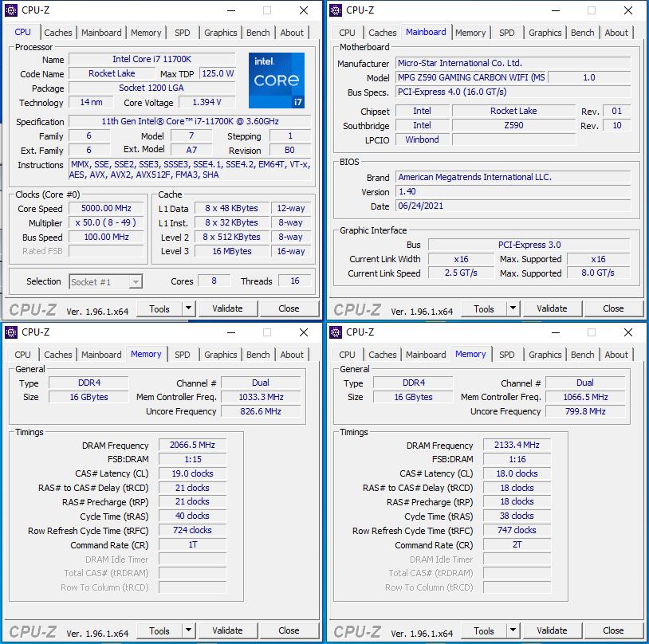Screen dimensions: 649x644
Task: Select CPU tab in top-right Mainboard window
Action: 347,33
